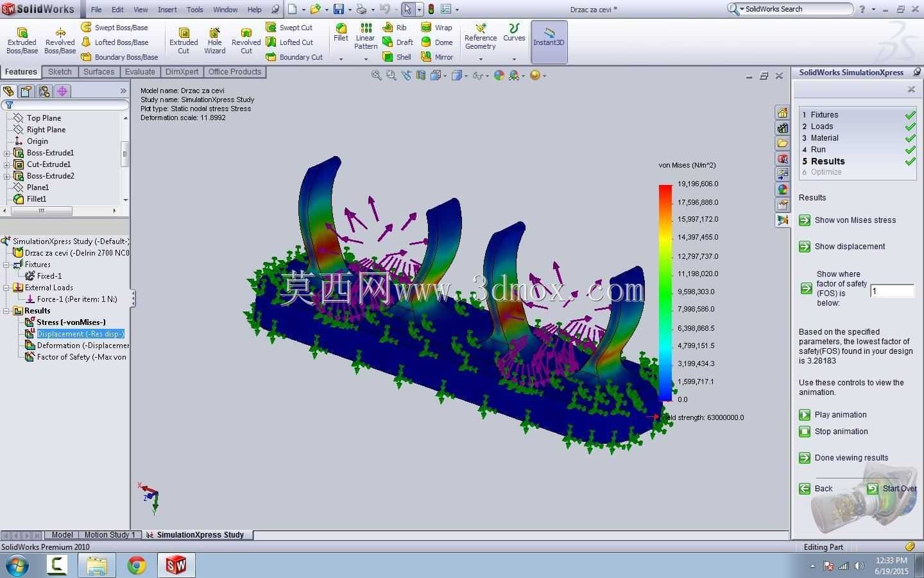The width and height of the screenshot is (924, 578).
Task: Open the Design Library task pane icon
Action: [782, 128]
